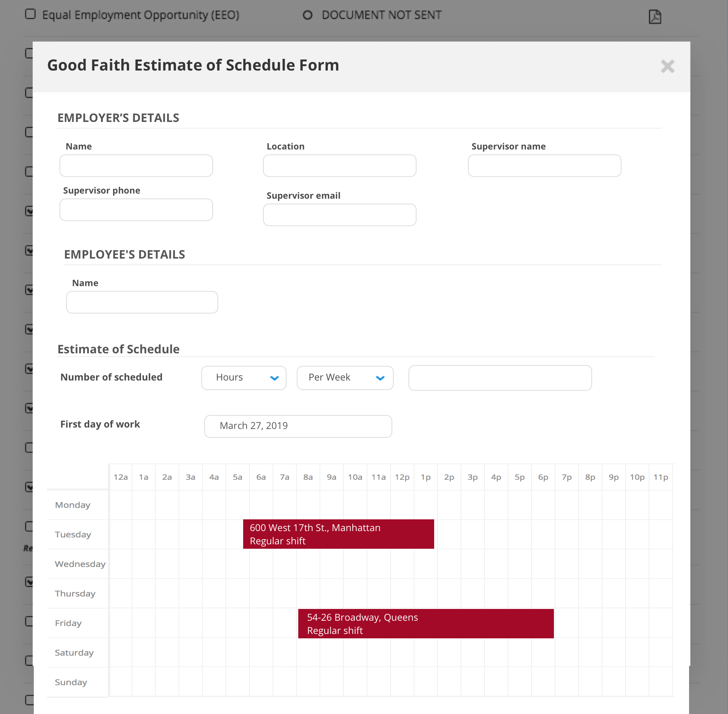Click the Equal Employment Opportunity (EEO) label

pyautogui.click(x=141, y=15)
